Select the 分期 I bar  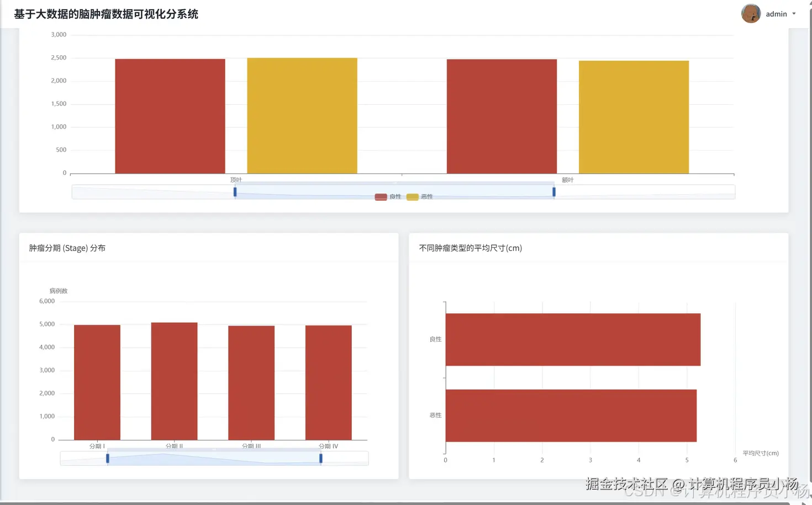(97, 381)
